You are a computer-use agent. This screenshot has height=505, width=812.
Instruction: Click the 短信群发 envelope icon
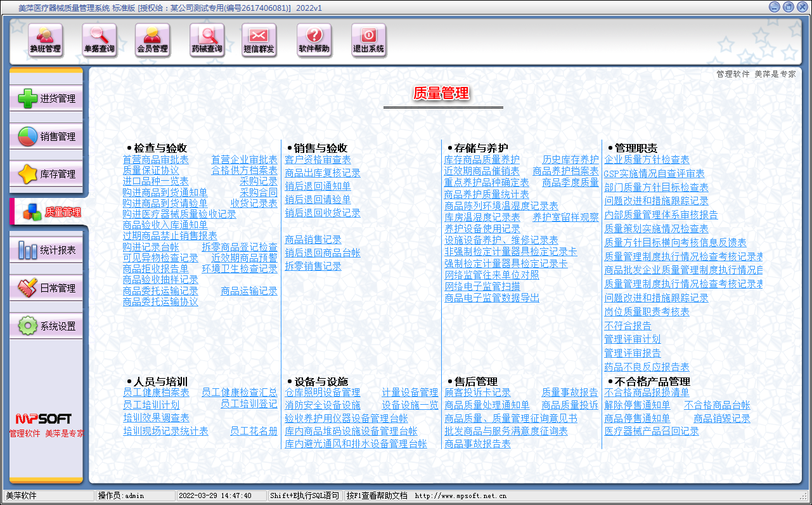pos(259,40)
